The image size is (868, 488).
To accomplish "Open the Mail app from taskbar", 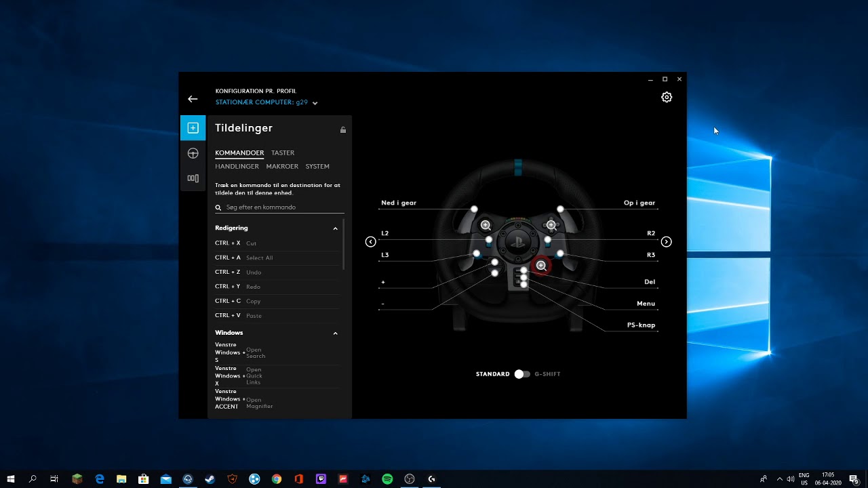I will [x=166, y=479].
